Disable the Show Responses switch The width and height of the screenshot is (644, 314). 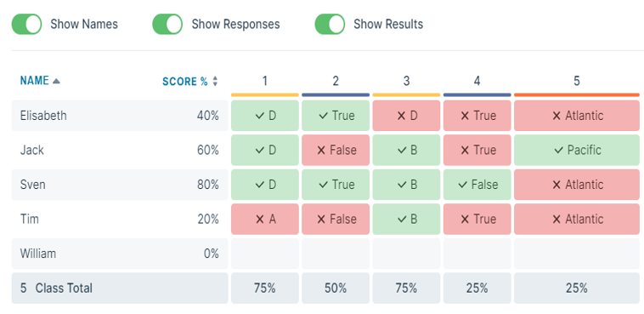tap(167, 25)
